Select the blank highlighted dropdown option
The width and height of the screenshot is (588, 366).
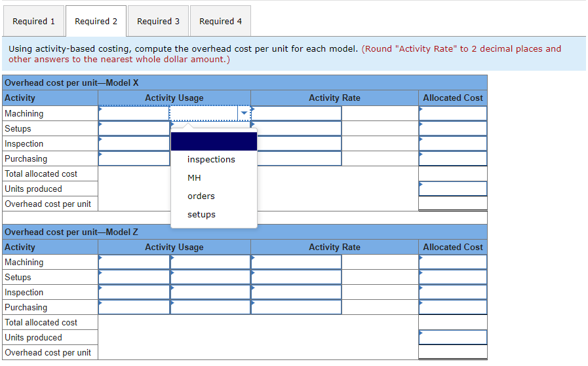pyautogui.click(x=214, y=141)
